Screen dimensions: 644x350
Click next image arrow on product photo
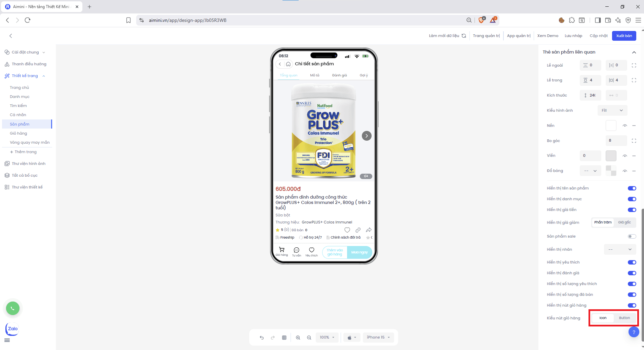tap(367, 136)
